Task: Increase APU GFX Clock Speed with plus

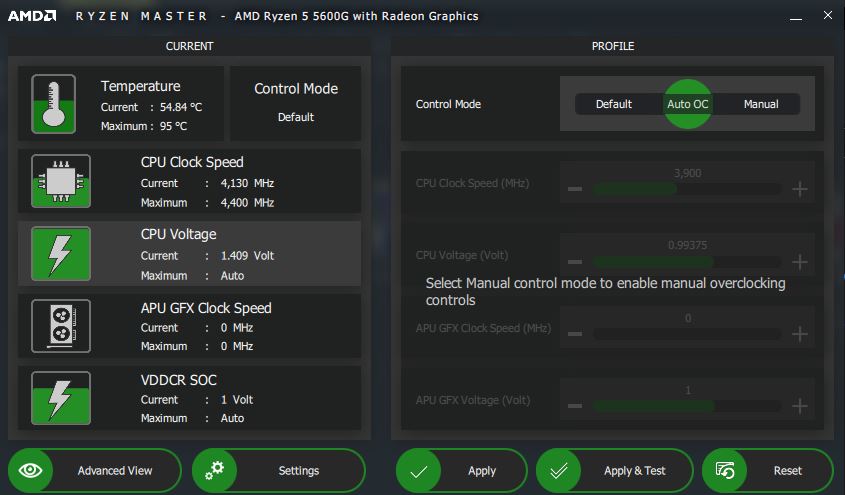Action: [x=799, y=334]
